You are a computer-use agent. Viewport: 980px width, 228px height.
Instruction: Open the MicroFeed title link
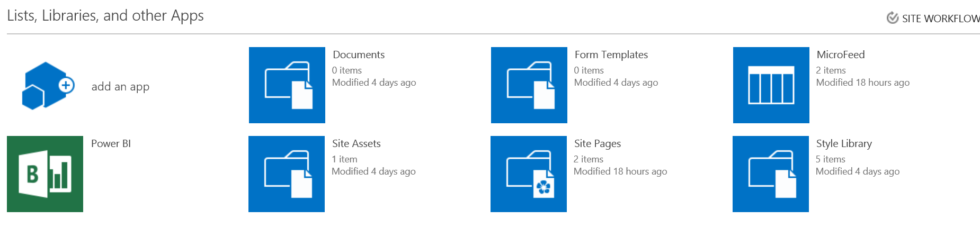(x=841, y=54)
